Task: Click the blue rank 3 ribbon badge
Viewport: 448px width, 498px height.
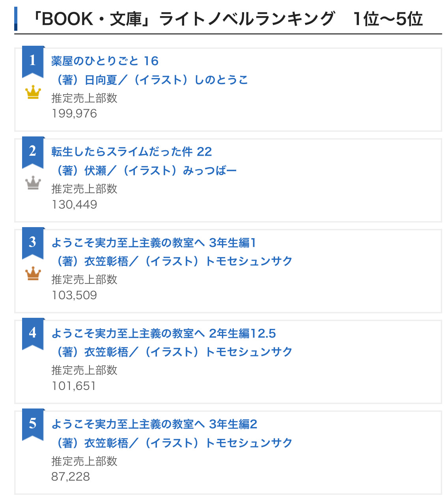Action: (33, 242)
